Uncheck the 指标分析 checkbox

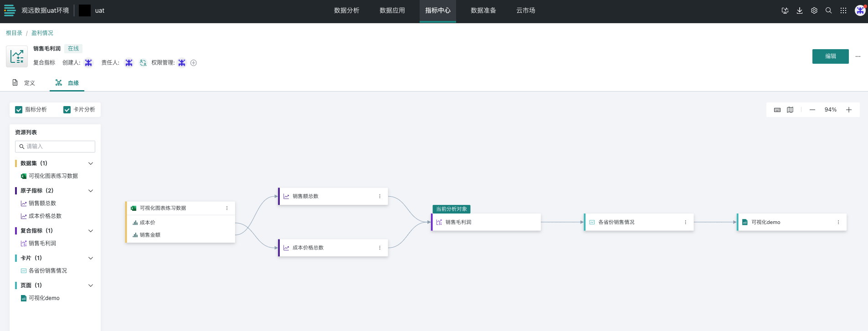(19, 110)
